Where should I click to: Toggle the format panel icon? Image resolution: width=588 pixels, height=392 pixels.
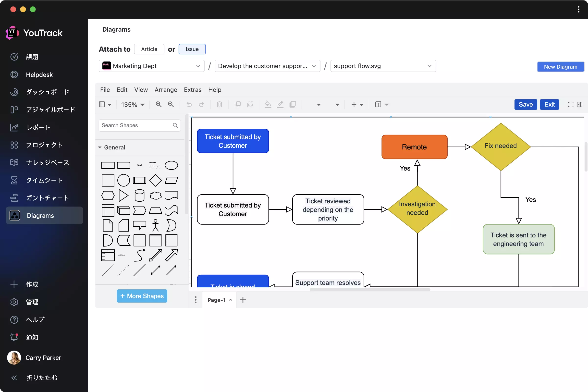tap(580, 104)
